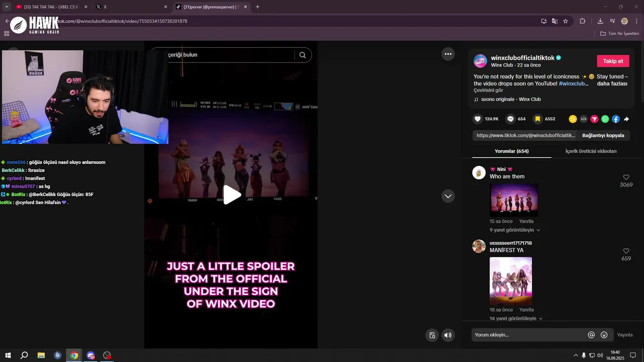Open the three-dot more options menu
The height and width of the screenshot is (362, 644).
tap(448, 54)
